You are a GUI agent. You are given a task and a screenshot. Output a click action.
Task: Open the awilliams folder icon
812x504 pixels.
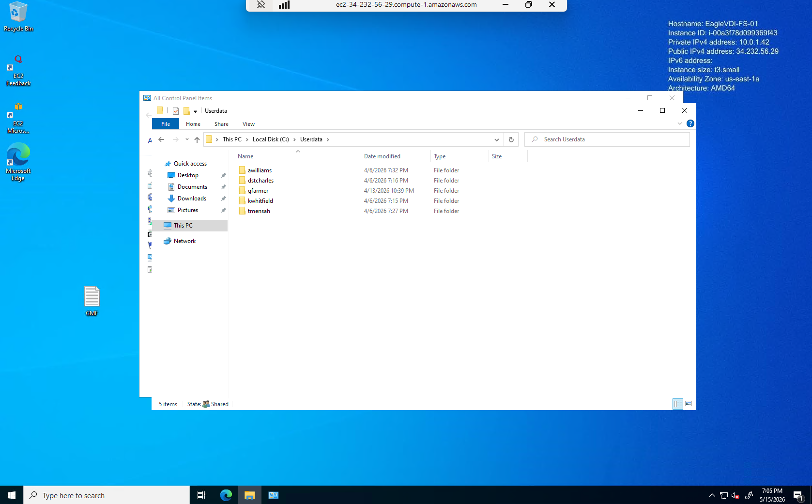242,170
